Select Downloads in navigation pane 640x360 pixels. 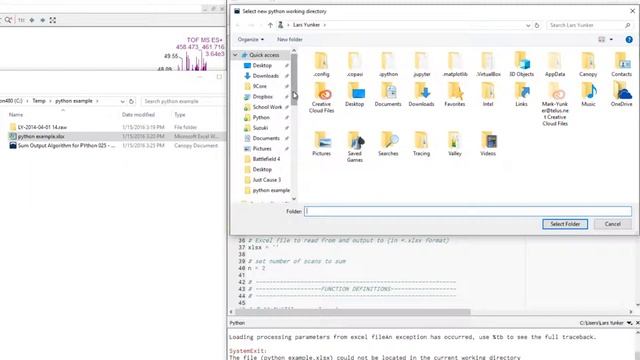[265, 76]
